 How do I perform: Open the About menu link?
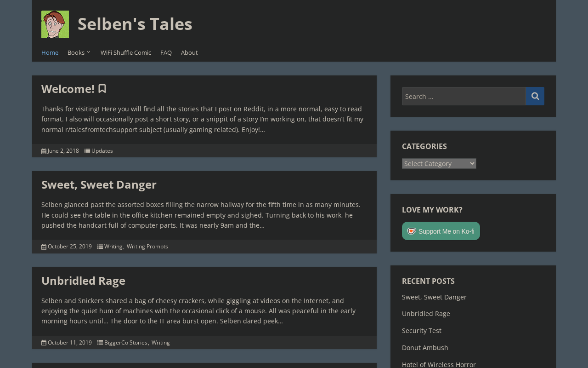coord(189,52)
